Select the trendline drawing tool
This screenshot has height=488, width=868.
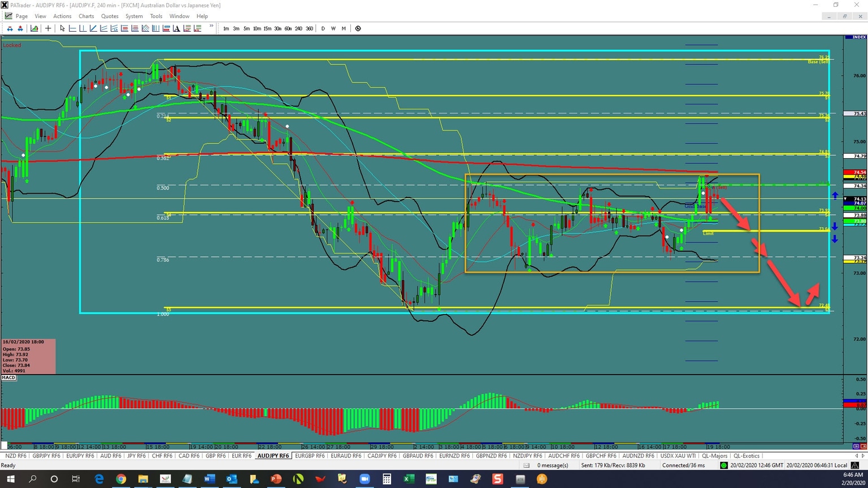coord(93,28)
